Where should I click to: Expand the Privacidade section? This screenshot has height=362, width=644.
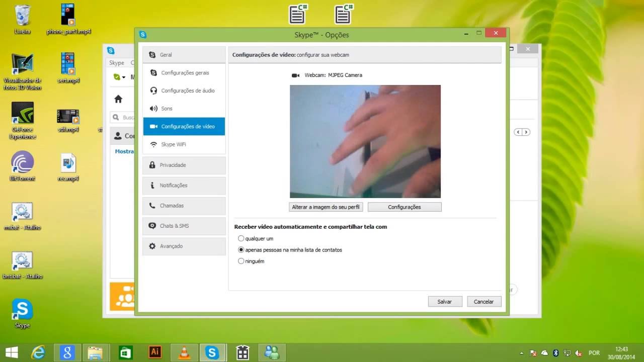coord(184,165)
